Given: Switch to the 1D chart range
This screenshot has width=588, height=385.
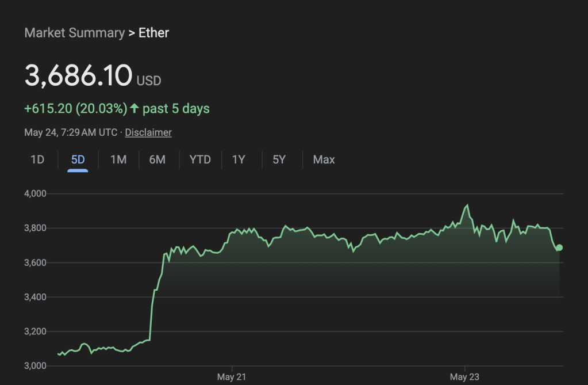Looking at the screenshot, I should coord(37,159).
